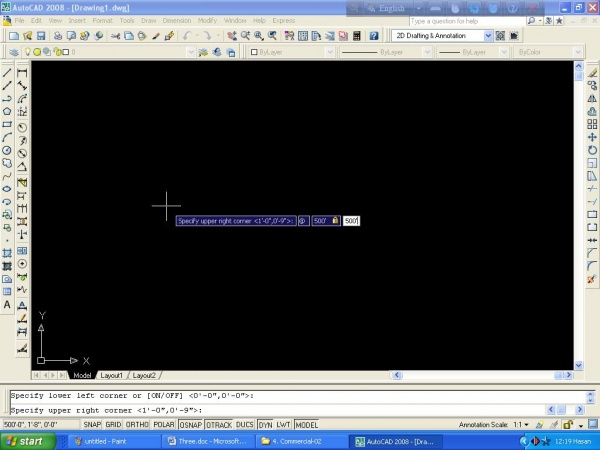Viewport: 600px width, 450px height.
Task: Toggle OTRACK in status bar
Action: pos(219,425)
